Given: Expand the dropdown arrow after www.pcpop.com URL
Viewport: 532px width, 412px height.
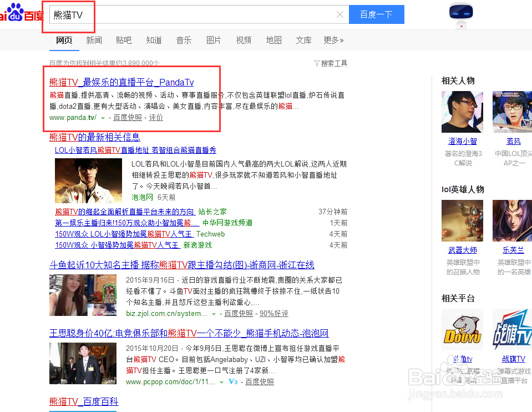Looking at the screenshot, I should [221, 383].
